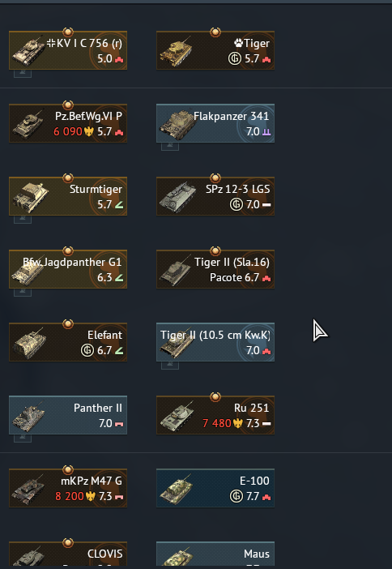
Task: Choose the Elefant tank destroyer icon
Action: coord(29,344)
